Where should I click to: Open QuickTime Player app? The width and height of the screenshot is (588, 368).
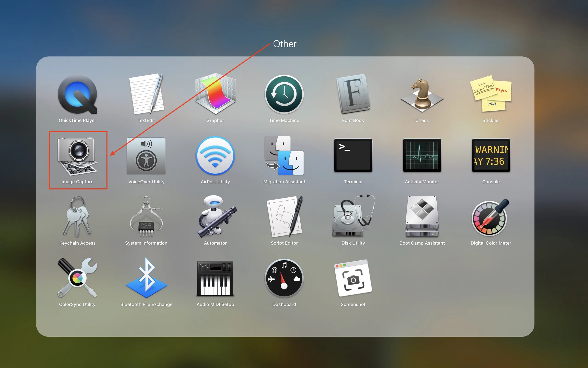[x=77, y=94]
